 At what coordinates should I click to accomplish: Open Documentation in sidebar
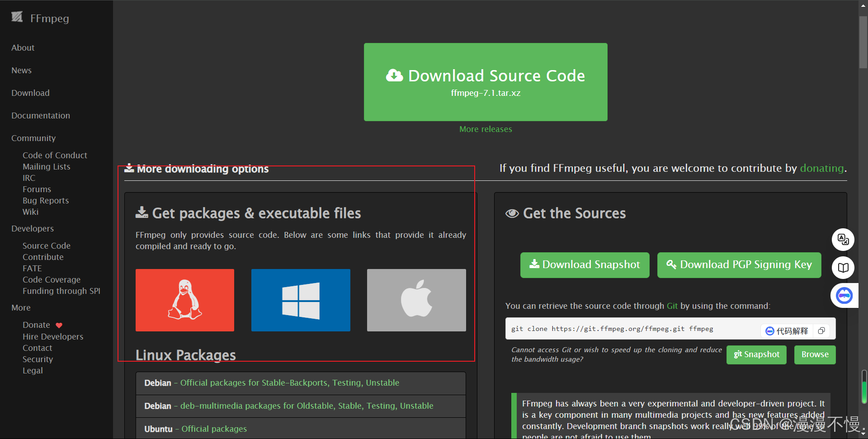[x=41, y=115]
